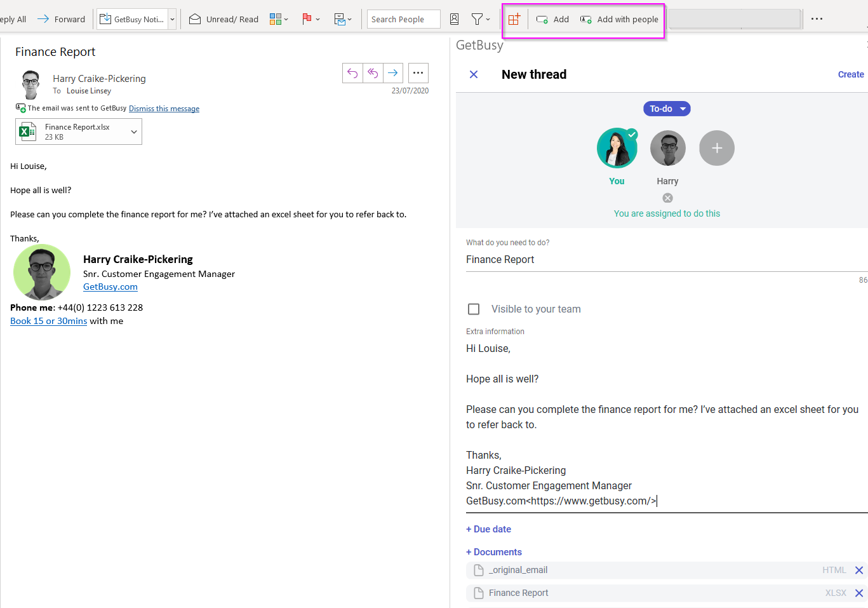Remove Harry with the small x icon
Screen dimensions: 868x608
click(667, 198)
